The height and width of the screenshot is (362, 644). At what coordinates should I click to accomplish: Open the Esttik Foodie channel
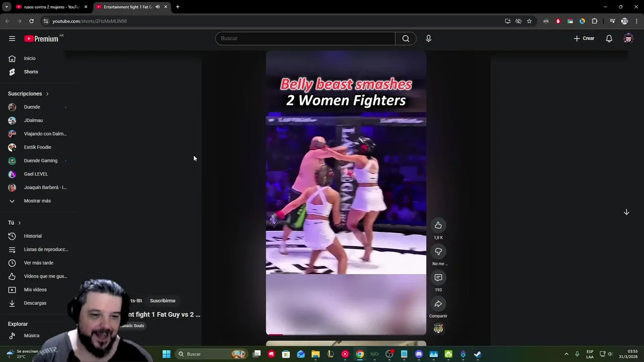click(x=38, y=147)
